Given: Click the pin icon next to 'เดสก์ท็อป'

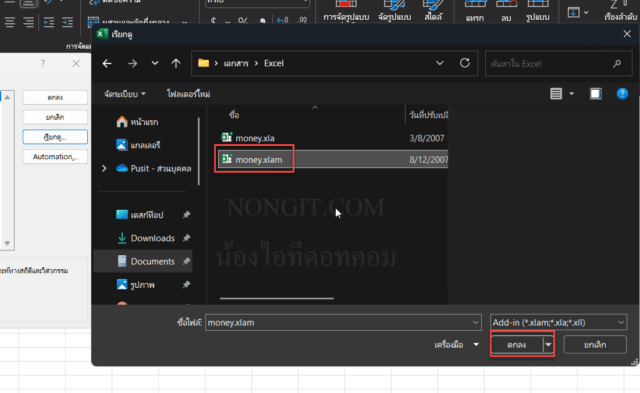Looking at the screenshot, I should [186, 215].
